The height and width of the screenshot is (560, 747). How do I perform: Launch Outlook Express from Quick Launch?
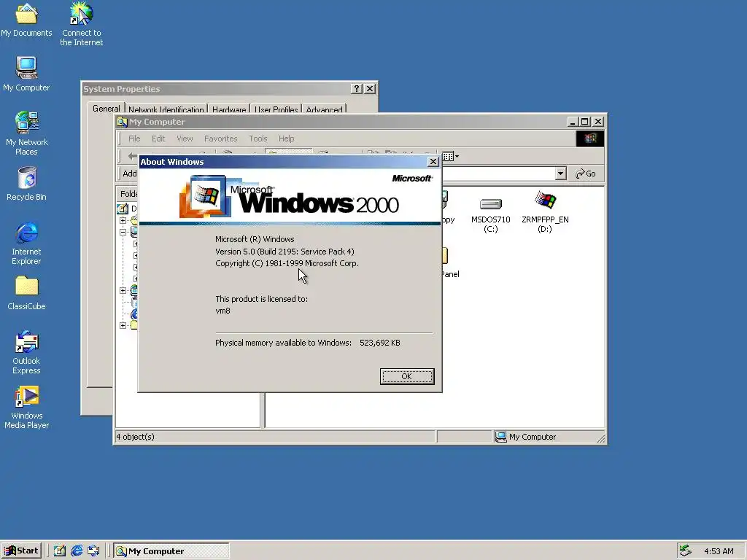click(94, 551)
